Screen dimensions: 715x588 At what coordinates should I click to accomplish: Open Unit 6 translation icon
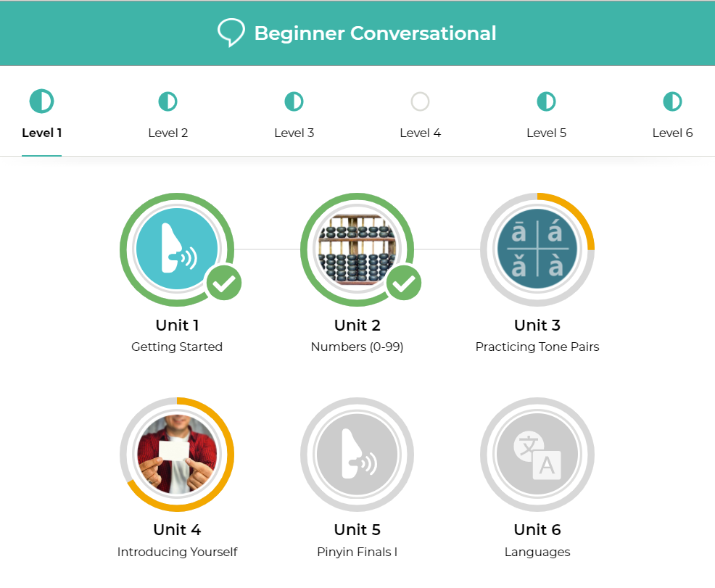point(537,454)
